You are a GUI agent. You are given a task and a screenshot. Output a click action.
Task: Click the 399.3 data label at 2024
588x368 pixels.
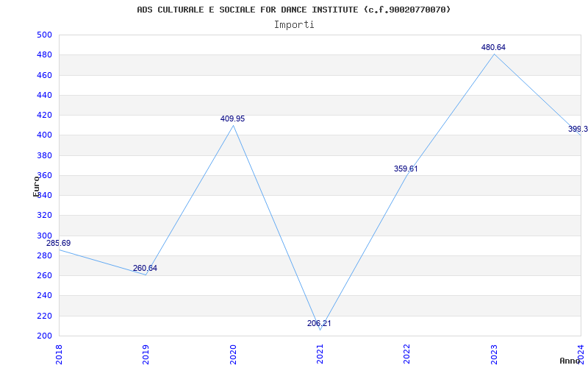point(578,130)
